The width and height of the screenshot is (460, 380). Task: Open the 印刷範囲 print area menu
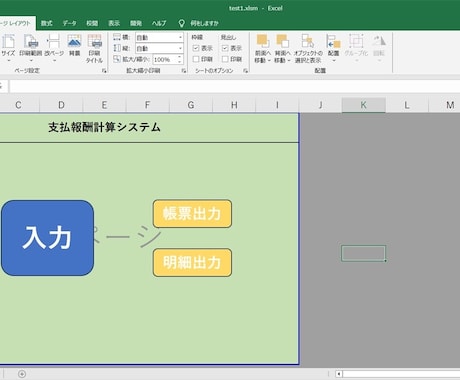click(x=31, y=49)
